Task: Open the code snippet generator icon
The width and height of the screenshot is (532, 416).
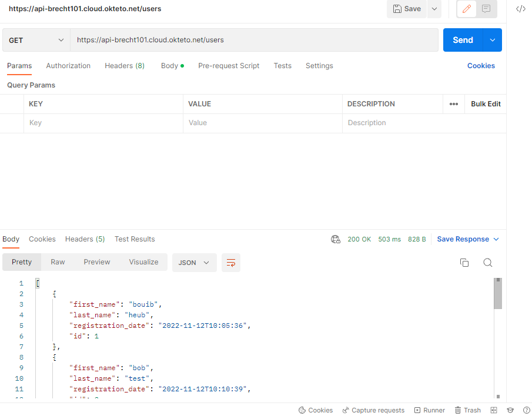Action: 520,9
